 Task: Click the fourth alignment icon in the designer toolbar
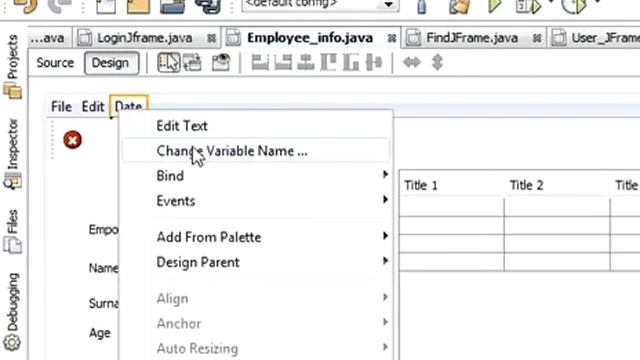click(329, 63)
